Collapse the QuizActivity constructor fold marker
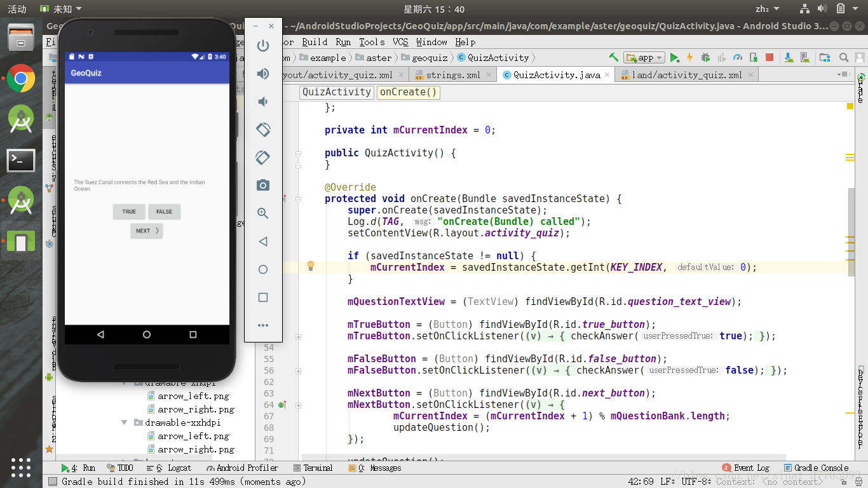 click(x=299, y=153)
